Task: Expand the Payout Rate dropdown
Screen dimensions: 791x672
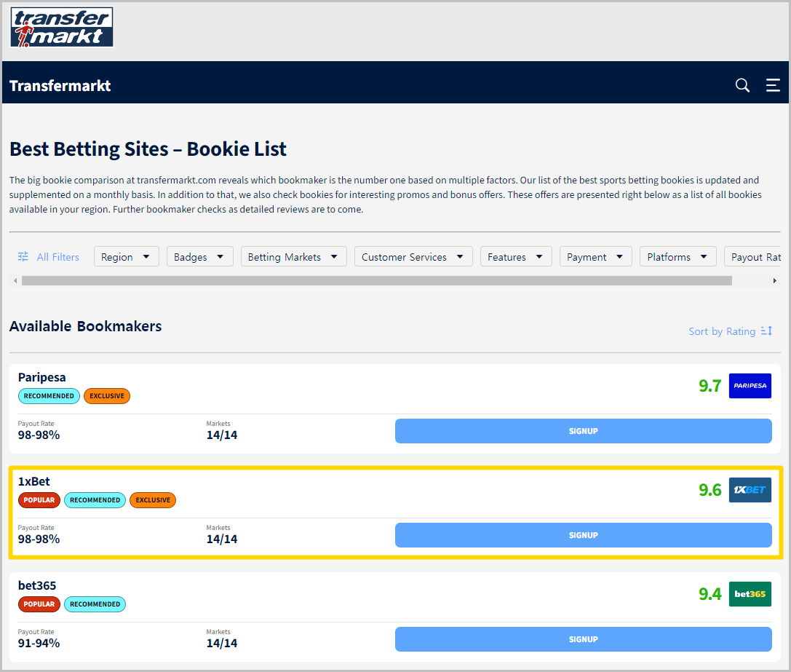Action: (x=754, y=256)
